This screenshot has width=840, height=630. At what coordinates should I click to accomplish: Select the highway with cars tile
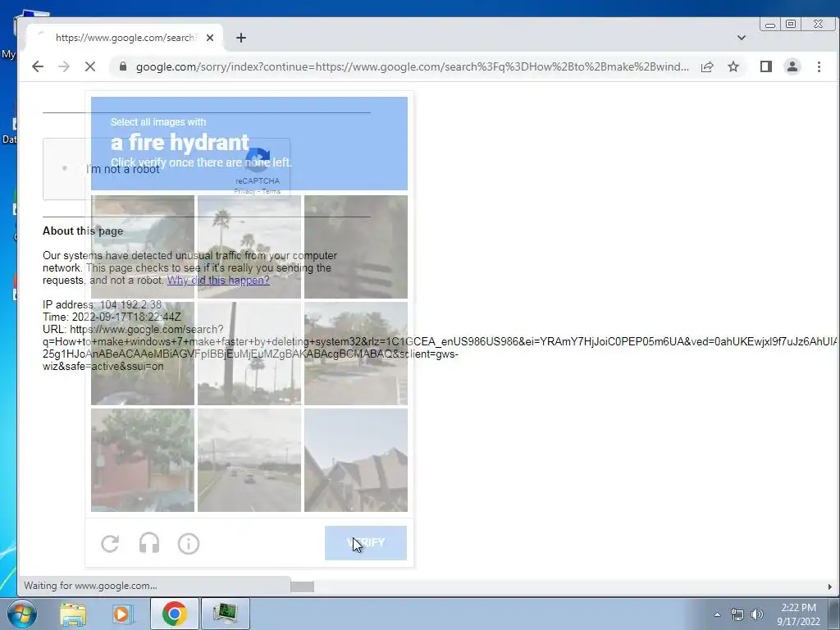click(x=249, y=460)
